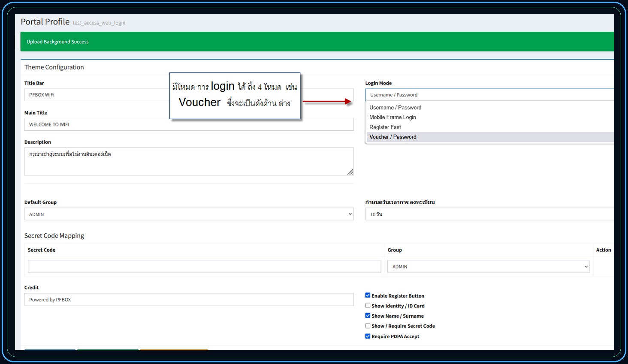628x364 pixels.
Task: Click test_access_web_login subtitle text
Action: 99,23
